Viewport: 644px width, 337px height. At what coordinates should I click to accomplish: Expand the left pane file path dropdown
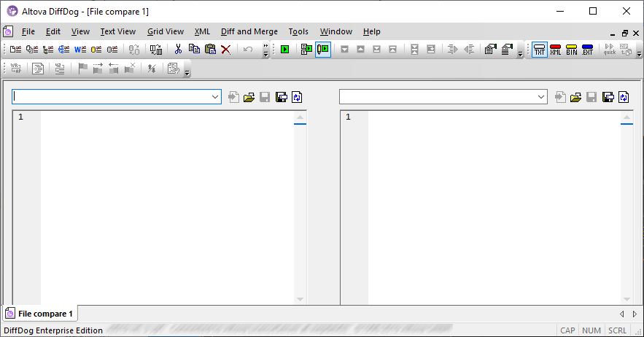(x=215, y=97)
